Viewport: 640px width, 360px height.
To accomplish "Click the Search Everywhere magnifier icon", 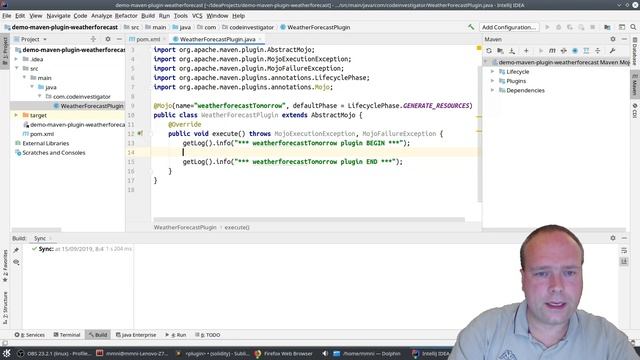I will [633, 27].
